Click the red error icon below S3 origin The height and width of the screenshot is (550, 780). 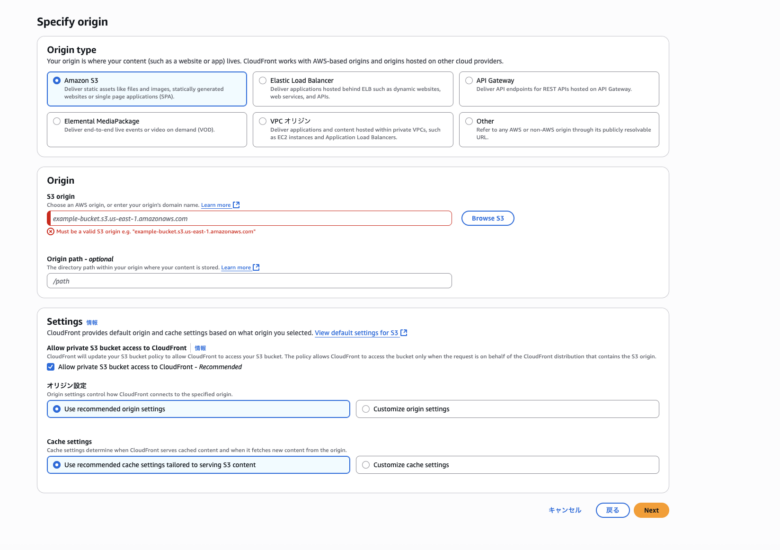click(51, 231)
